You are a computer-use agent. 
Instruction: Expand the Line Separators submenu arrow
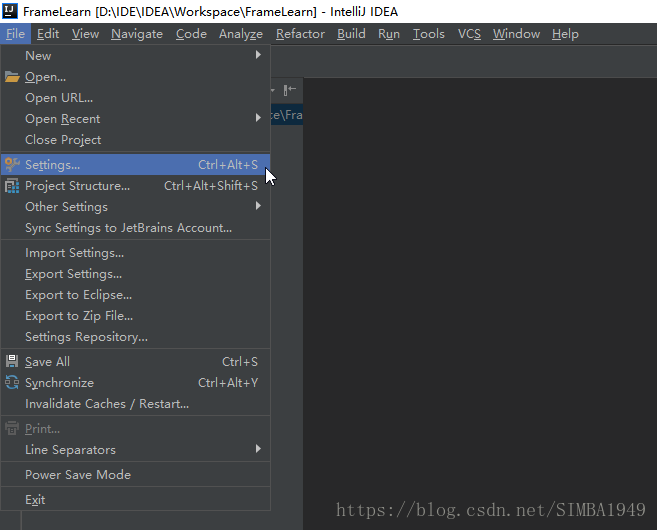pos(258,449)
